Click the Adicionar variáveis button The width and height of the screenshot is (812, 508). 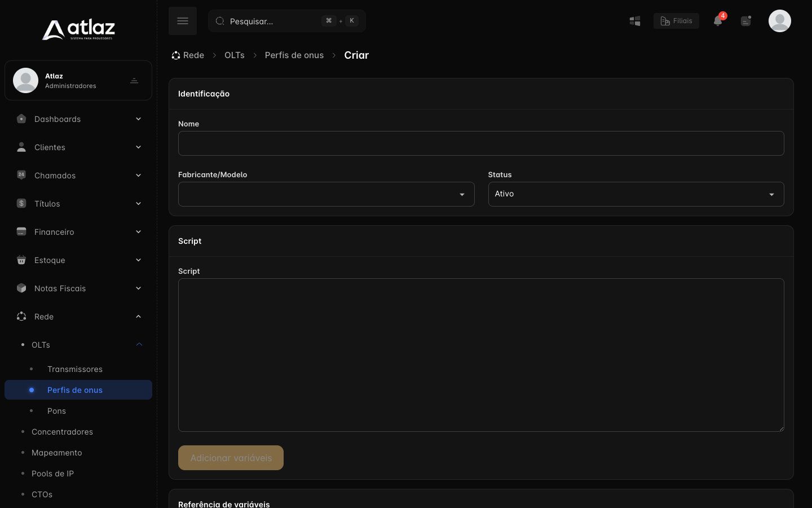(231, 458)
